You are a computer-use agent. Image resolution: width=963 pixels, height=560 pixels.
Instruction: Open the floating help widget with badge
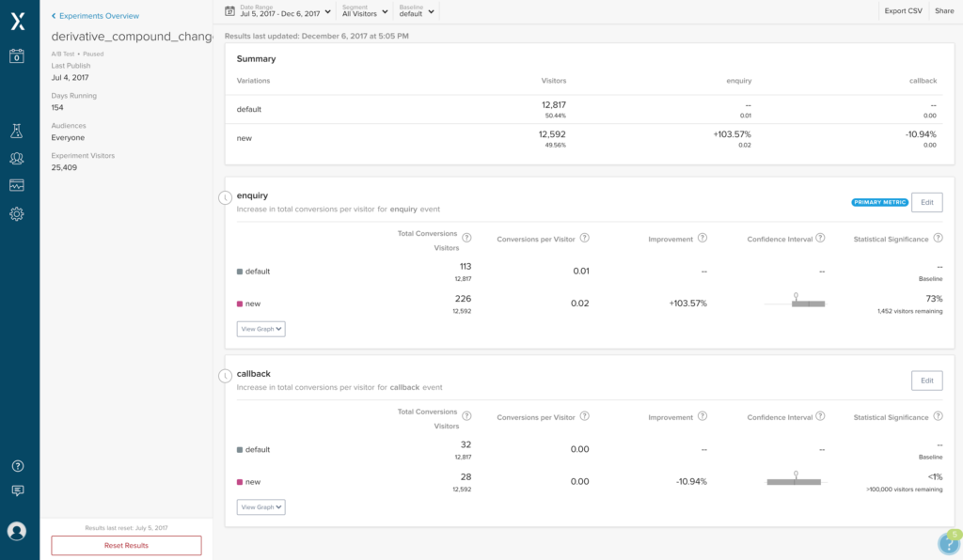tap(948, 543)
